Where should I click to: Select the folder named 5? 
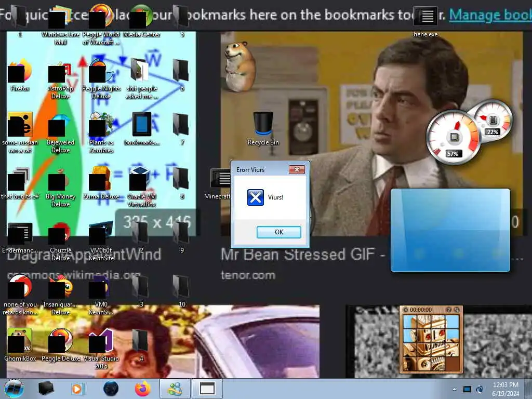pyautogui.click(x=182, y=20)
